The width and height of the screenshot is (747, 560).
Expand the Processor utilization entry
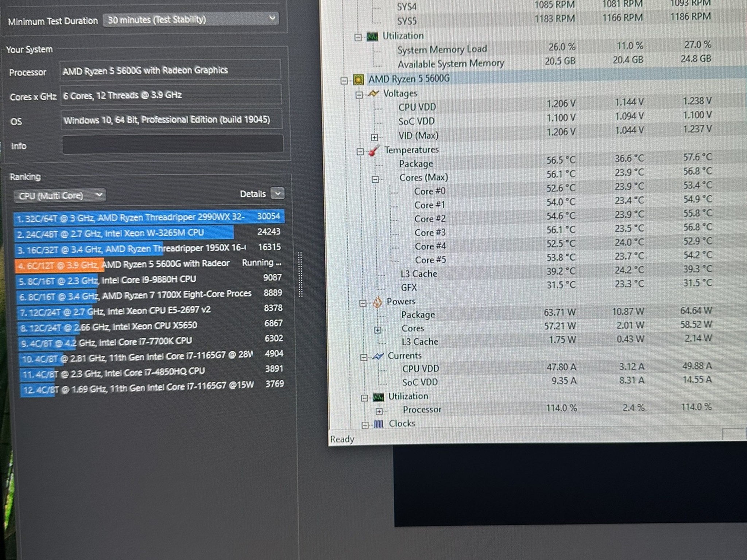(379, 410)
